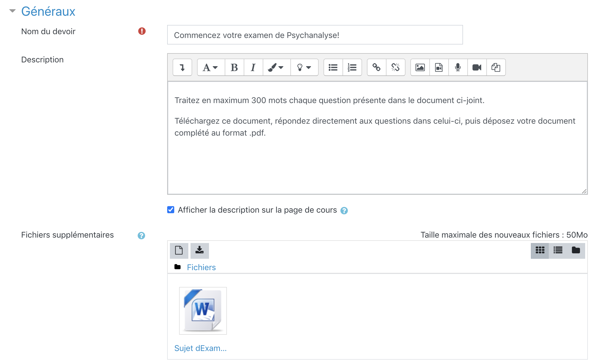Viewport: 596px width, 364px height.
Task: Click the Nom du devoir text field
Action: (x=315, y=35)
